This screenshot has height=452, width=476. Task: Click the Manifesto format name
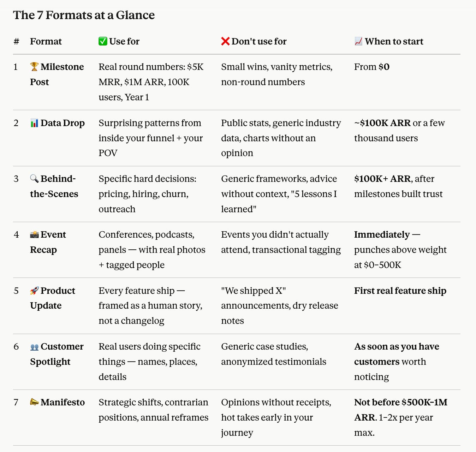tap(63, 402)
